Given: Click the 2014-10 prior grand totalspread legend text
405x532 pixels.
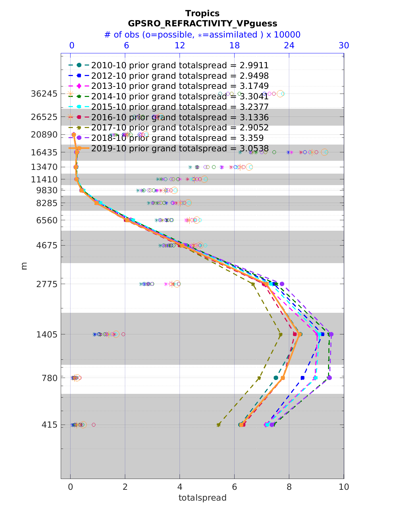Looking at the screenshot, I should click(x=180, y=97).
